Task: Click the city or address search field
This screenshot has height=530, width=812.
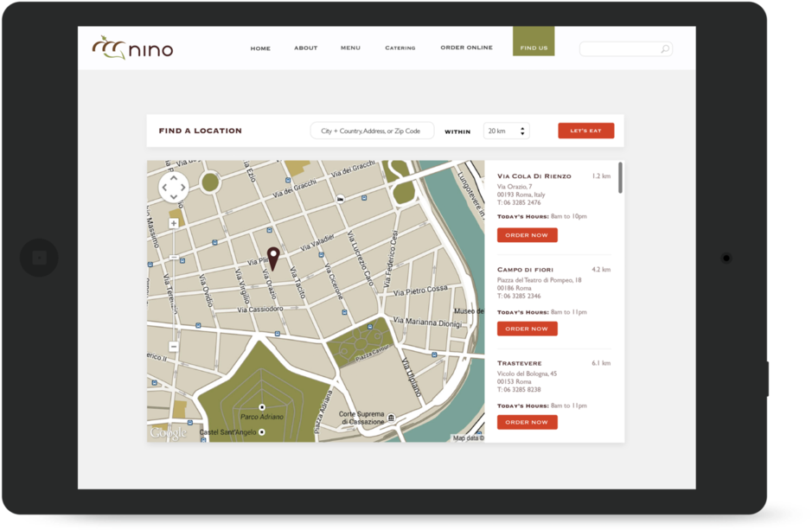Action: pyautogui.click(x=372, y=131)
